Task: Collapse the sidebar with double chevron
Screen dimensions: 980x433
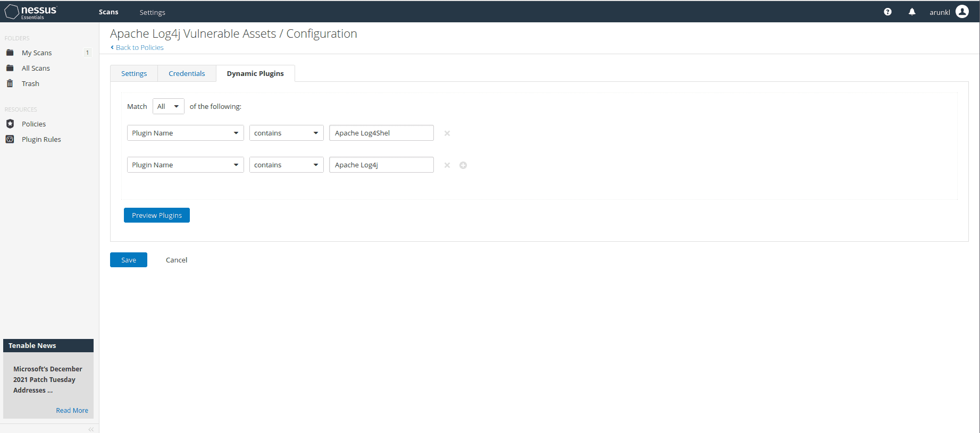Action: pyautogui.click(x=91, y=429)
